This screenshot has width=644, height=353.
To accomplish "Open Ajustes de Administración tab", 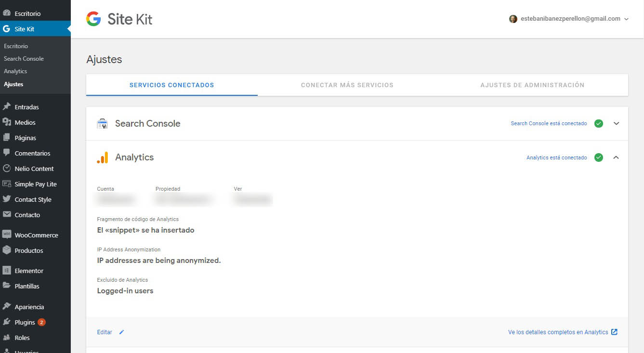I will point(532,85).
